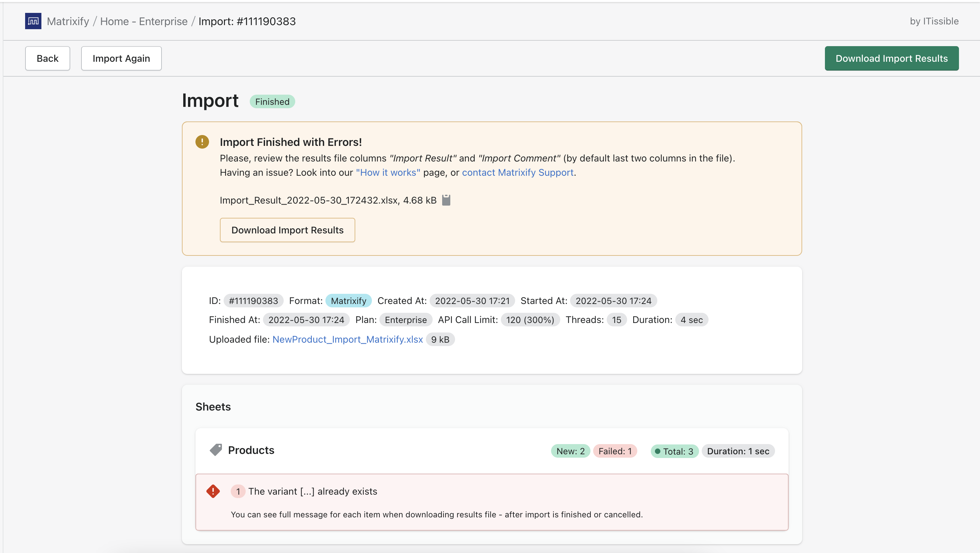Click the green dot in Total badge
Viewport: 980px width, 553px height.
657,452
